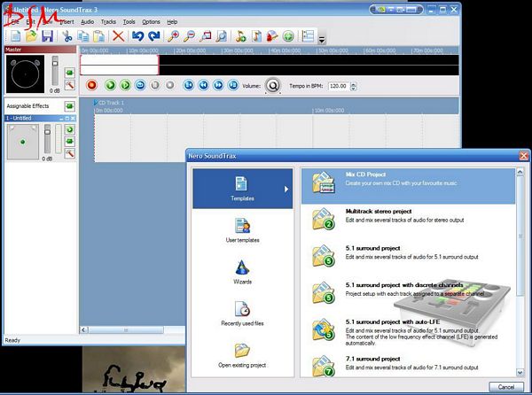This screenshot has width=532, height=395.
Task: Click the Go to end transport button
Action: click(x=233, y=85)
